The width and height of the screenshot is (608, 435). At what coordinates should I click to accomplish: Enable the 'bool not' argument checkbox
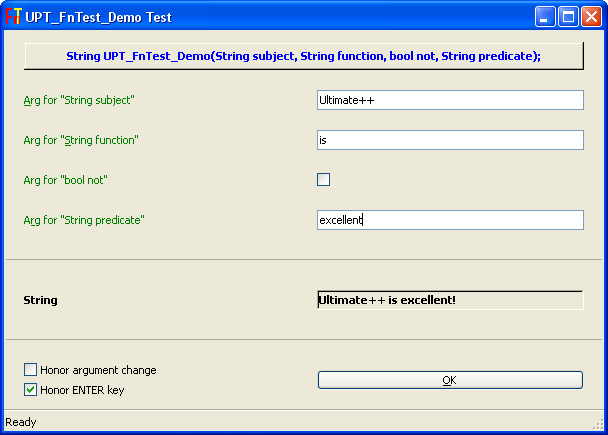(x=323, y=180)
